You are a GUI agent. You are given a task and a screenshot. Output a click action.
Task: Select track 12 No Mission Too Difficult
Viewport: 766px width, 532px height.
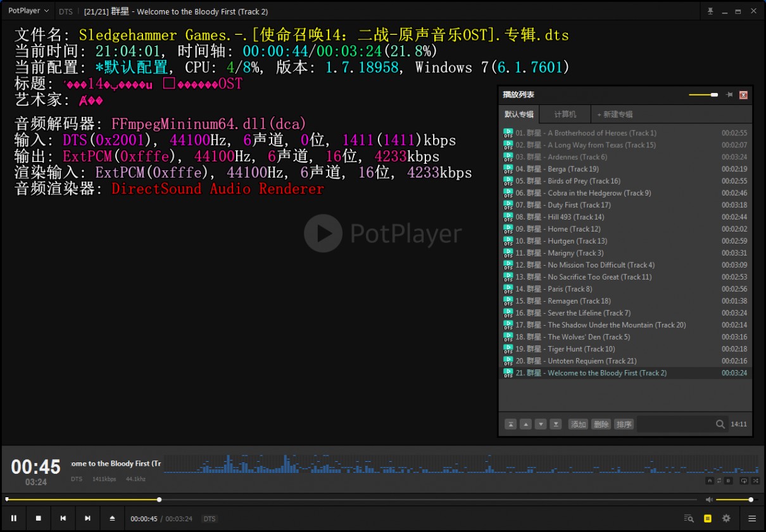coord(625,265)
